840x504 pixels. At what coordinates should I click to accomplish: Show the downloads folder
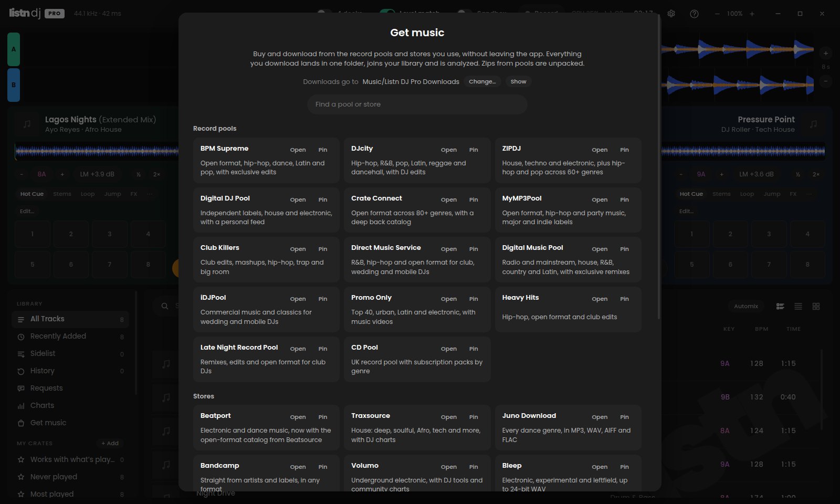(x=518, y=81)
